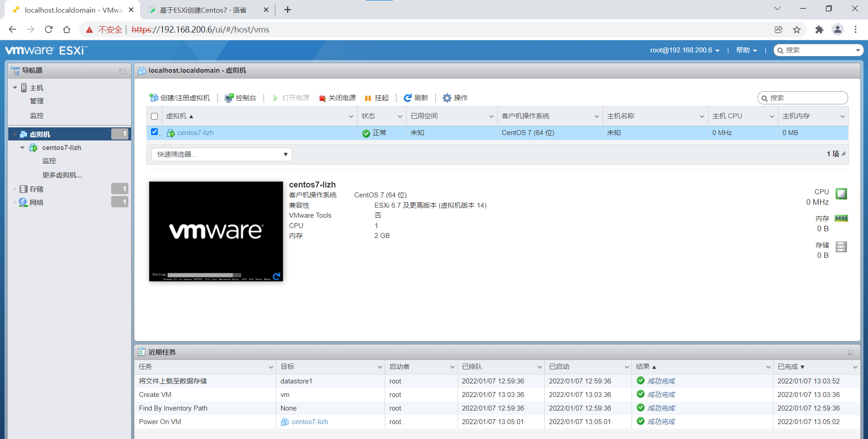Click the Storage icon in navigator
The image size is (868, 439).
[x=24, y=189]
